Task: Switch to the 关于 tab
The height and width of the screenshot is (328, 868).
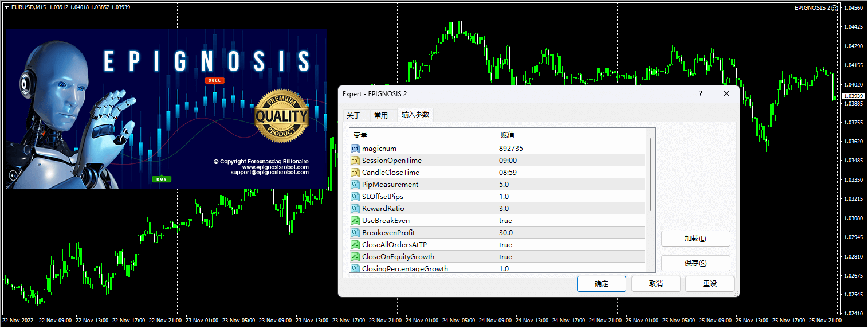Action: click(x=354, y=115)
